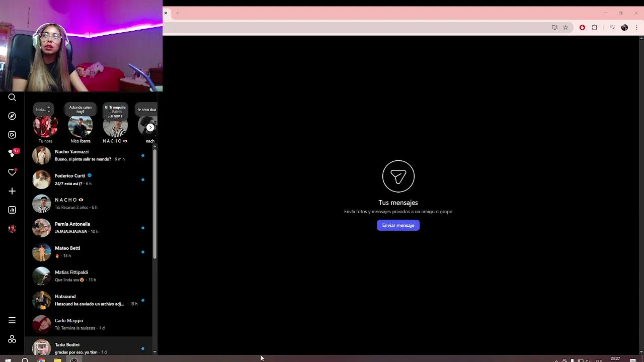Image resolution: width=644 pixels, height=362 pixels.
Task: Click Nacho Yannuzzi's profile picture
Action: coord(42,155)
